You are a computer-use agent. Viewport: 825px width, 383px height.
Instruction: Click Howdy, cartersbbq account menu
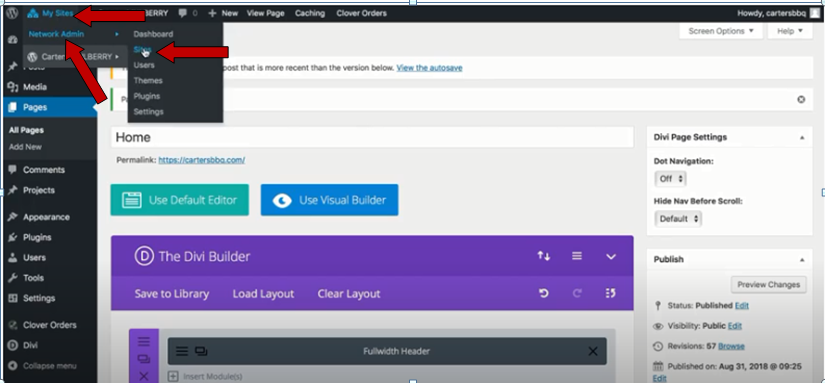771,13
